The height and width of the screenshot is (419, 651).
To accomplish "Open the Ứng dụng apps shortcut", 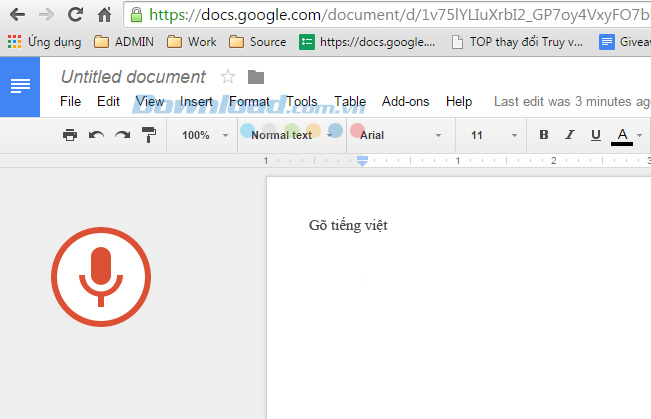I will (x=44, y=42).
